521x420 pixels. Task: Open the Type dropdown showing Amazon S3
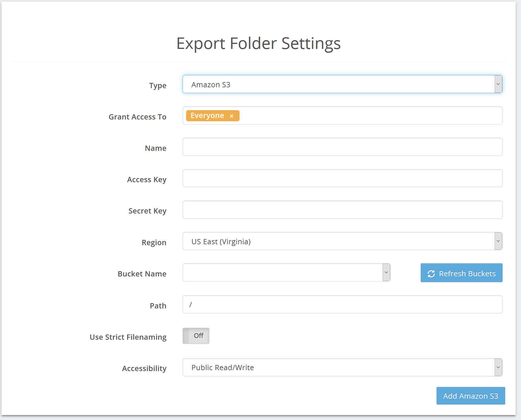tap(342, 84)
